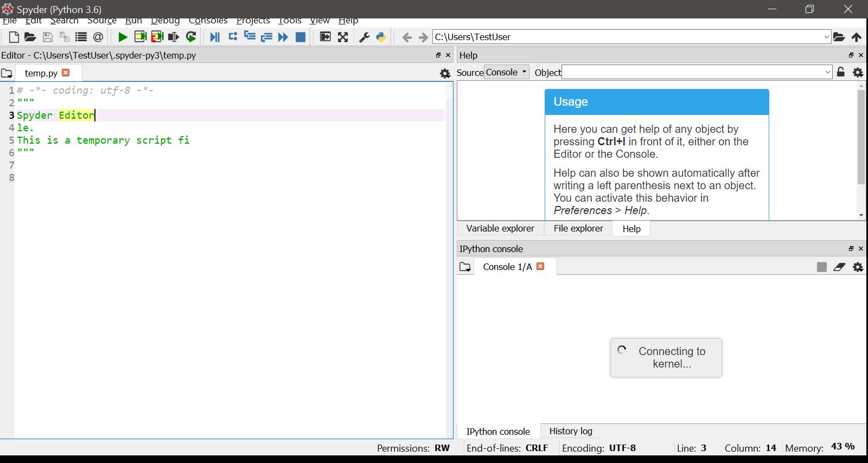The width and height of the screenshot is (868, 463).
Task: Click the Save all files icon
Action: pos(64,37)
